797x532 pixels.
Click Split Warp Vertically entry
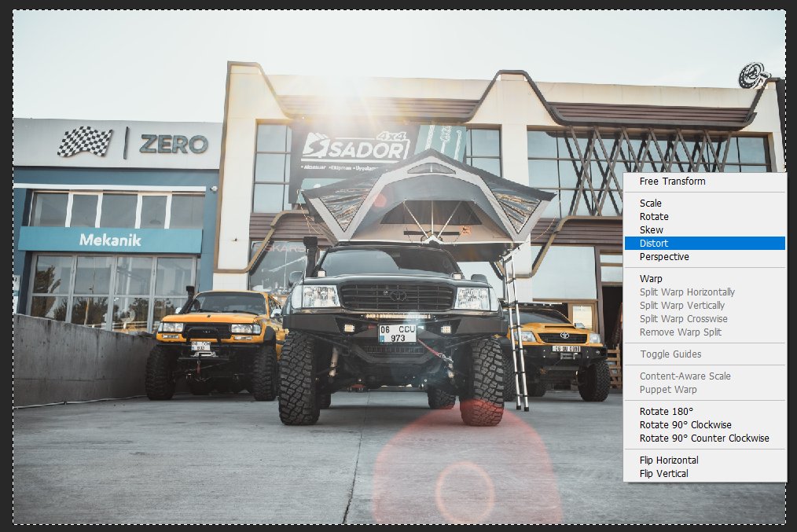(x=704, y=306)
